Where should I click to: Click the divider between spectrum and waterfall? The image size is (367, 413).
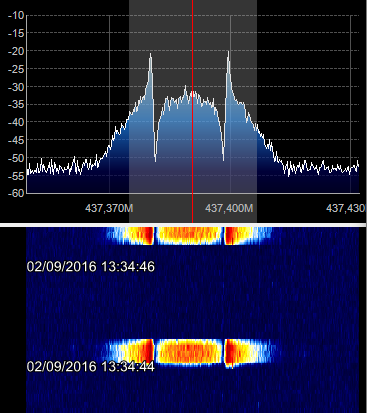click(183, 225)
